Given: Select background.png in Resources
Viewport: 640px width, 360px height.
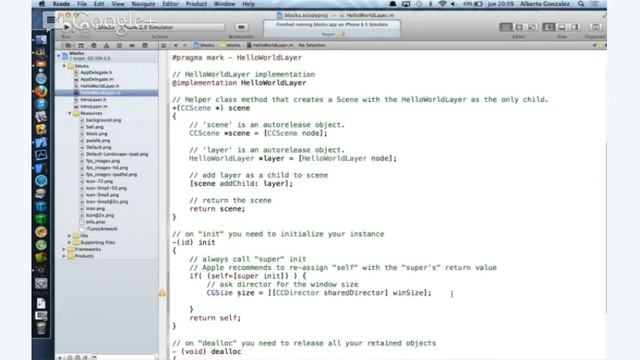Looking at the screenshot, I should [x=104, y=120].
